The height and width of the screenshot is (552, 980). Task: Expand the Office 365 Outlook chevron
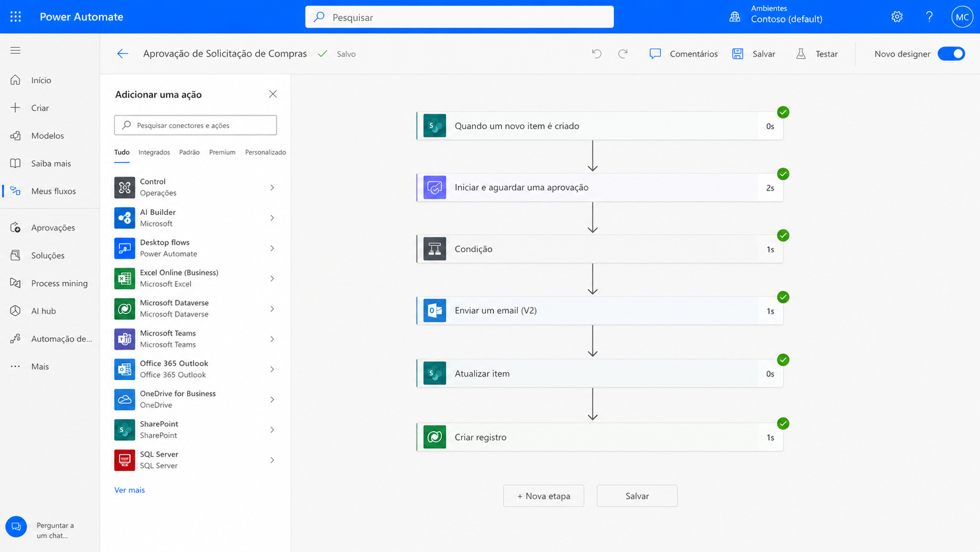pyautogui.click(x=272, y=369)
